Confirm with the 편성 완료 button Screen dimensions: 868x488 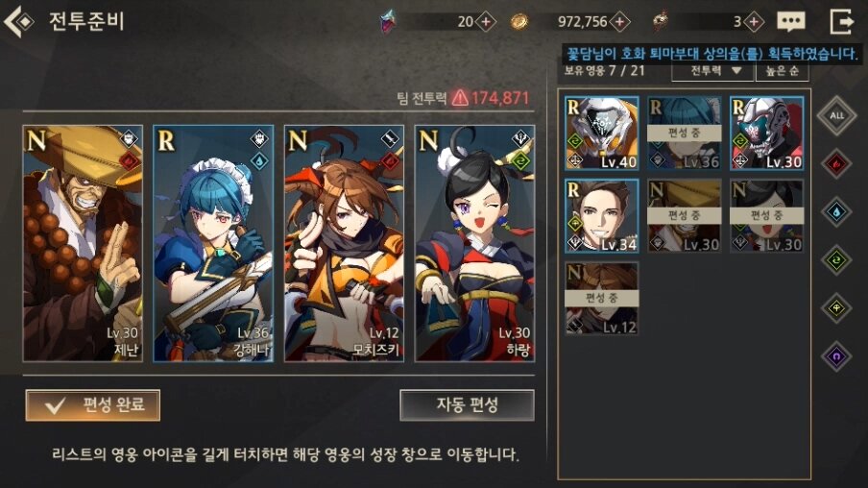(93, 405)
